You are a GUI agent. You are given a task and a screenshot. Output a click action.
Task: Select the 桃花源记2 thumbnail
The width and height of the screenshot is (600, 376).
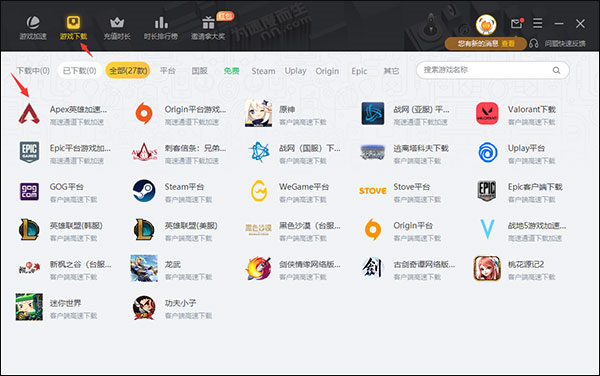click(487, 268)
